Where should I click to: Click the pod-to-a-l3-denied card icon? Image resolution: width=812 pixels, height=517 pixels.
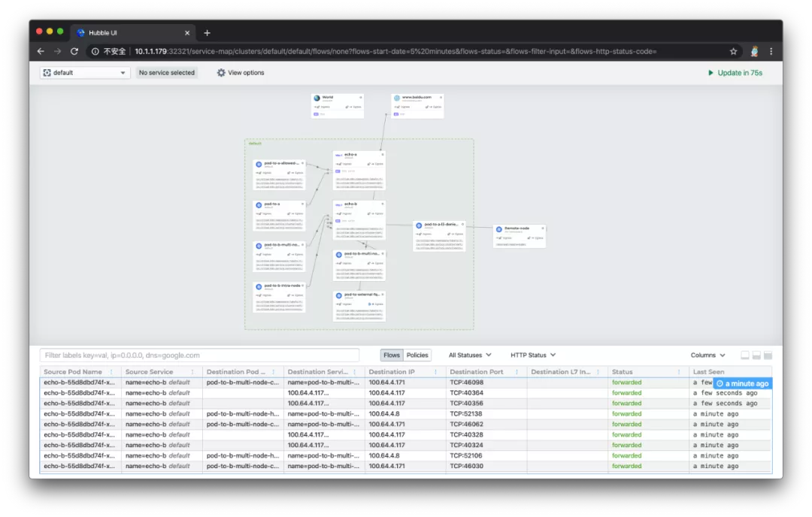(419, 225)
